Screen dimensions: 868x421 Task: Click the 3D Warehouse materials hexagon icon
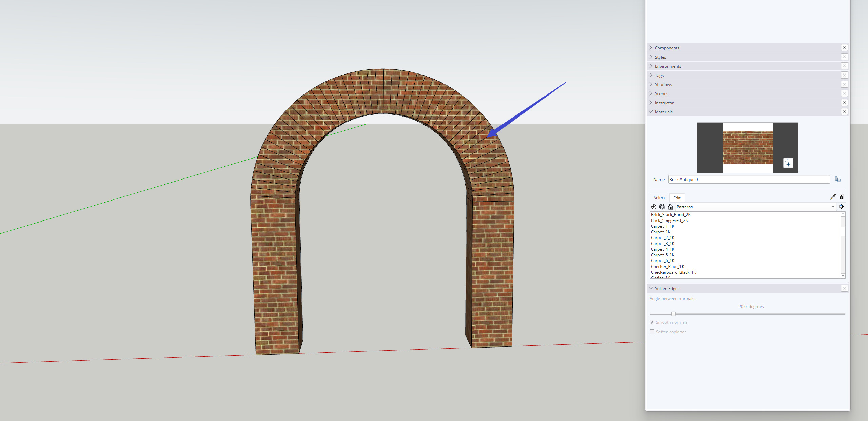click(x=662, y=207)
